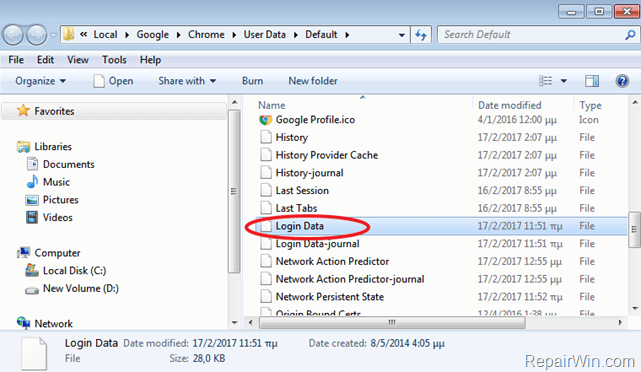Screen dimensions: 641x372
Task: Click the Open toolbar button
Action: click(x=113, y=81)
